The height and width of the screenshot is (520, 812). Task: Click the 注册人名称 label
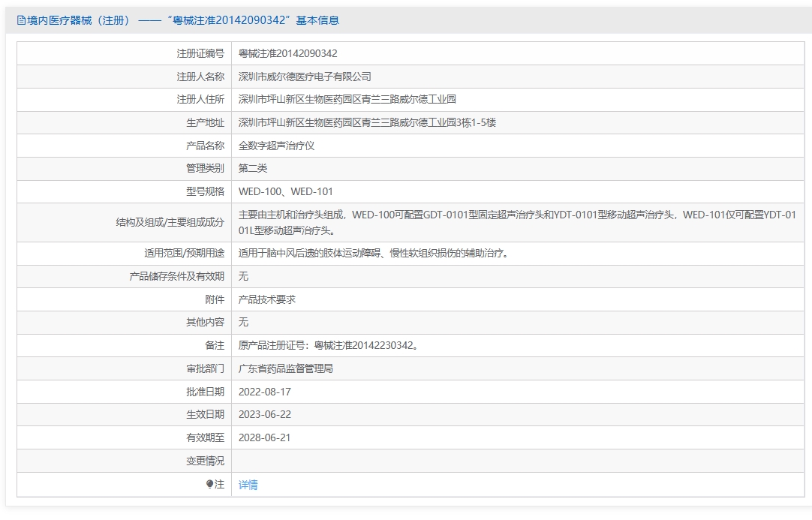(200, 77)
